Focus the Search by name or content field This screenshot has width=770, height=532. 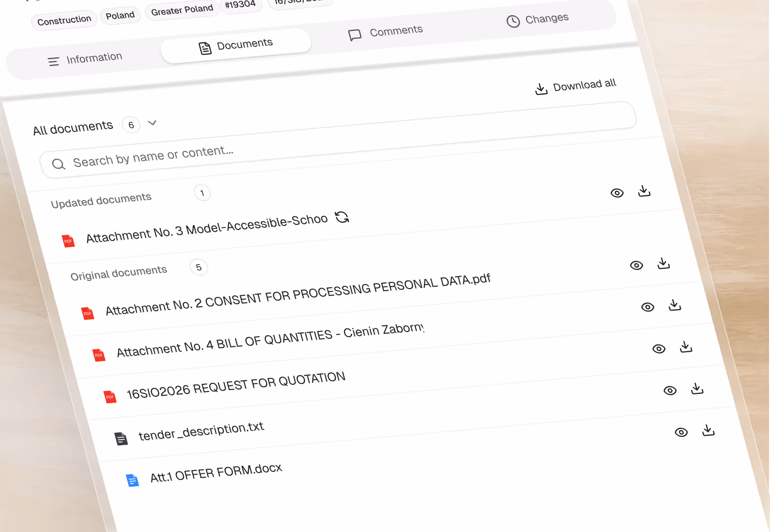tap(338, 140)
